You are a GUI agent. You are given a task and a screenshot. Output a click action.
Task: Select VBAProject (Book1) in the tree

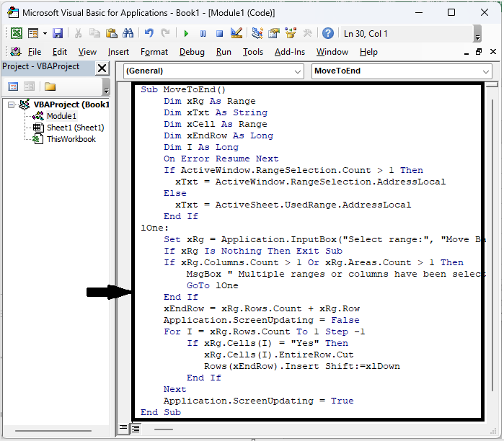coord(71,104)
